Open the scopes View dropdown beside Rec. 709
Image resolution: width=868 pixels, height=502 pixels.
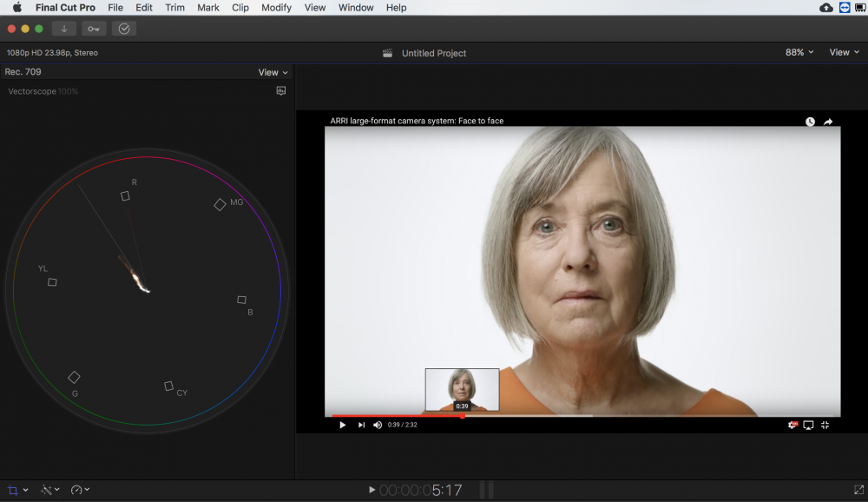[273, 72]
